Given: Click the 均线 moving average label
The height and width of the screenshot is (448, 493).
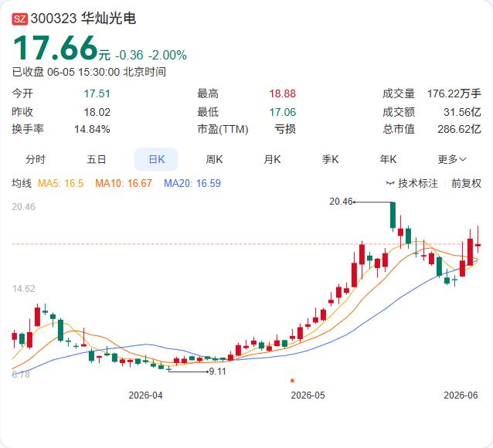Looking at the screenshot, I should point(22,183).
